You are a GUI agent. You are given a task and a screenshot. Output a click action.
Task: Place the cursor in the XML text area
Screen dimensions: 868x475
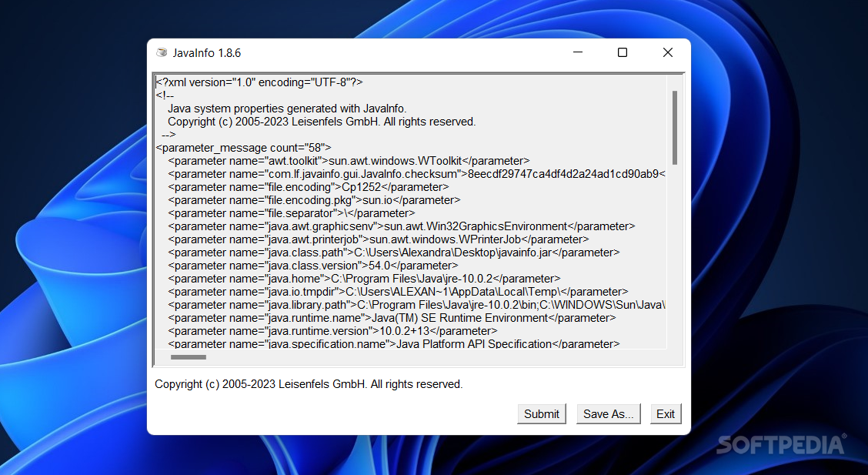[410, 212]
